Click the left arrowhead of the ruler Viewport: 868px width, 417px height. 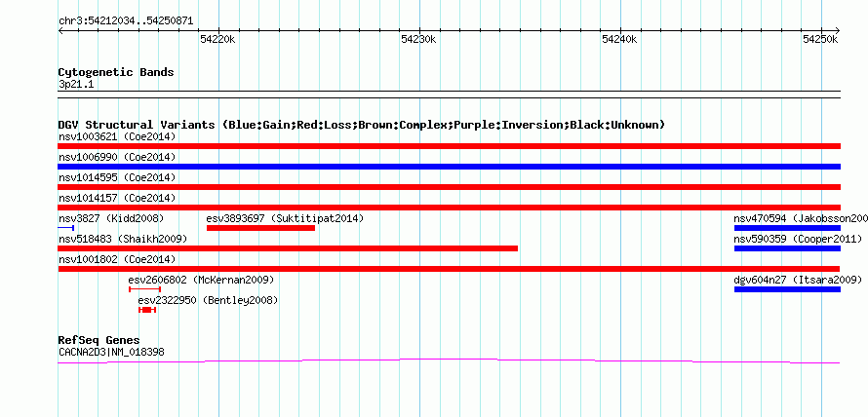click(60, 30)
